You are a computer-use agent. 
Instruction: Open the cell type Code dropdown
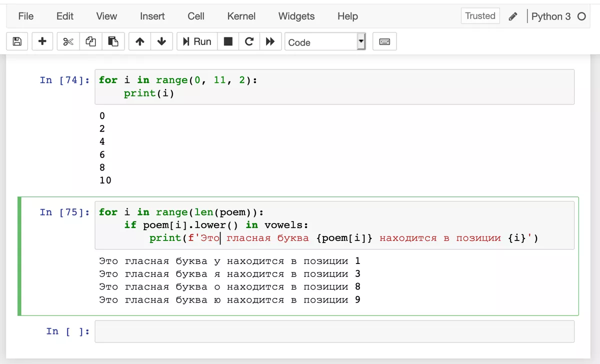coord(325,42)
